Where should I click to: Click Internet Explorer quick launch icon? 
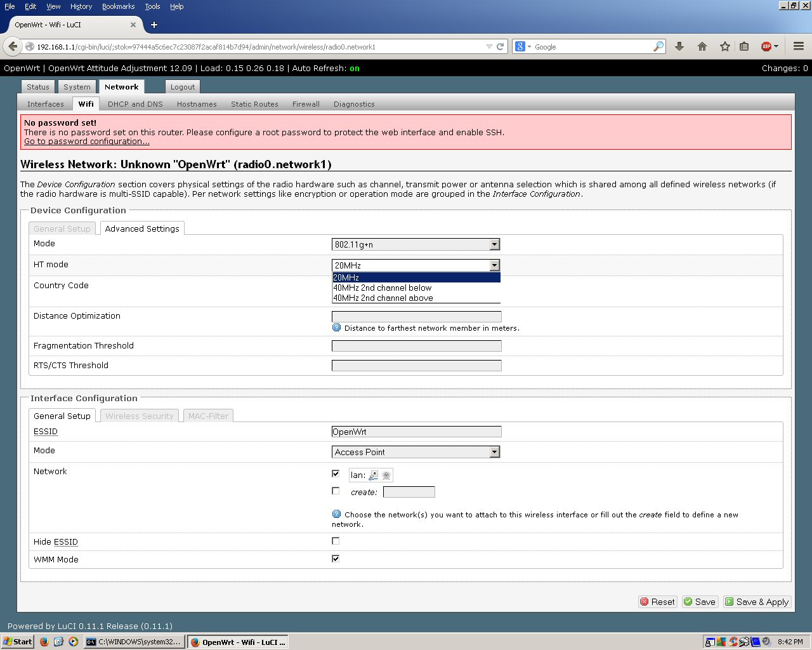point(59,642)
